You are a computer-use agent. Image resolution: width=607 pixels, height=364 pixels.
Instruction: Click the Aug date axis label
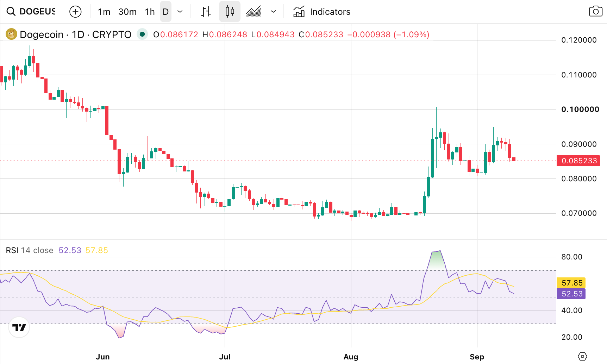(x=351, y=357)
